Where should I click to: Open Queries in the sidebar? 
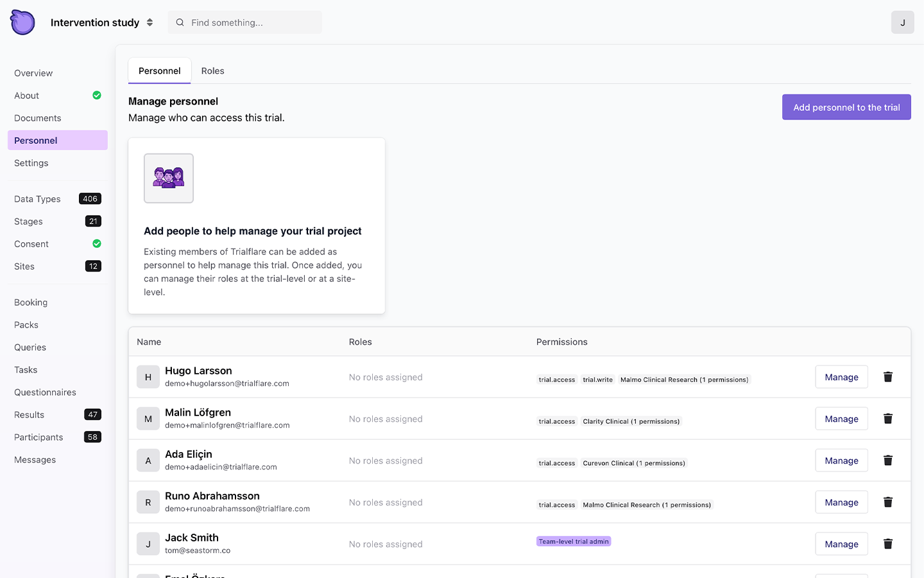[58, 347]
